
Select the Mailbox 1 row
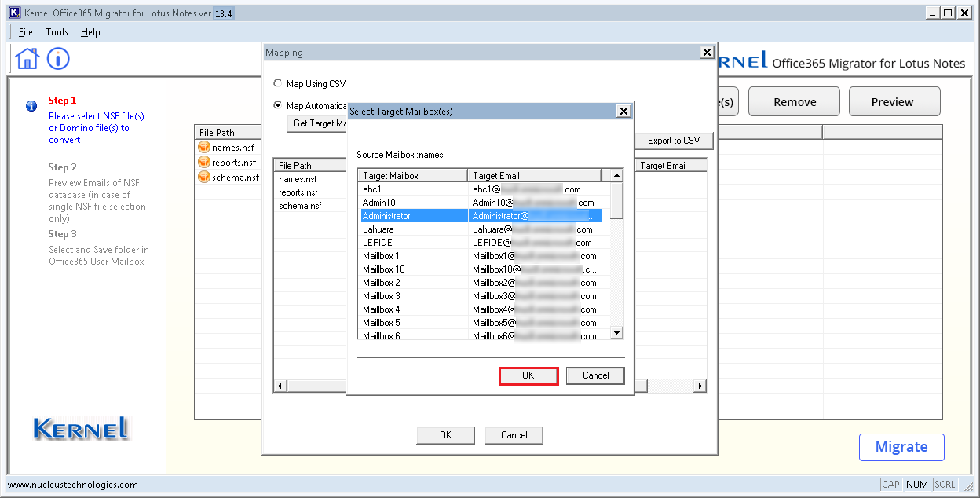(x=481, y=256)
